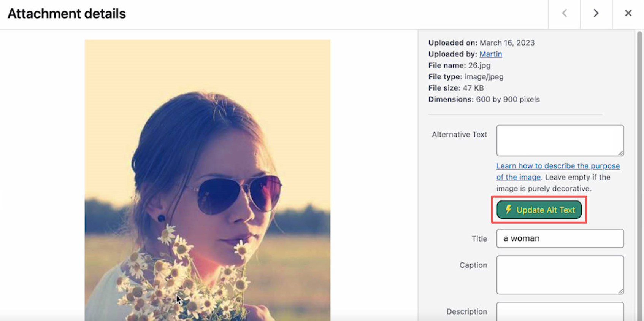Click into the Caption text area
Screen dimensions: 644x321
point(560,275)
